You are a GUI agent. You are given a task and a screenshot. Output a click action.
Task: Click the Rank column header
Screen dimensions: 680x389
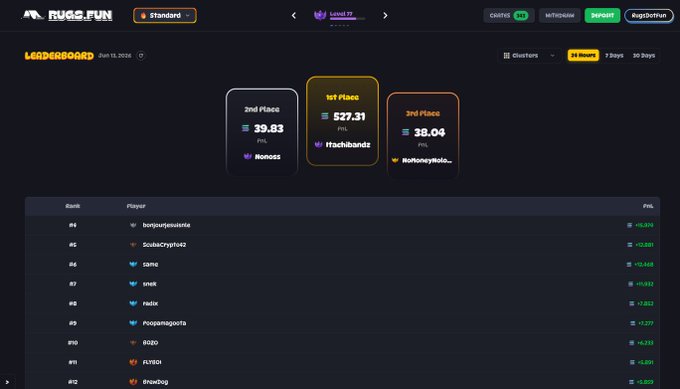click(x=72, y=206)
